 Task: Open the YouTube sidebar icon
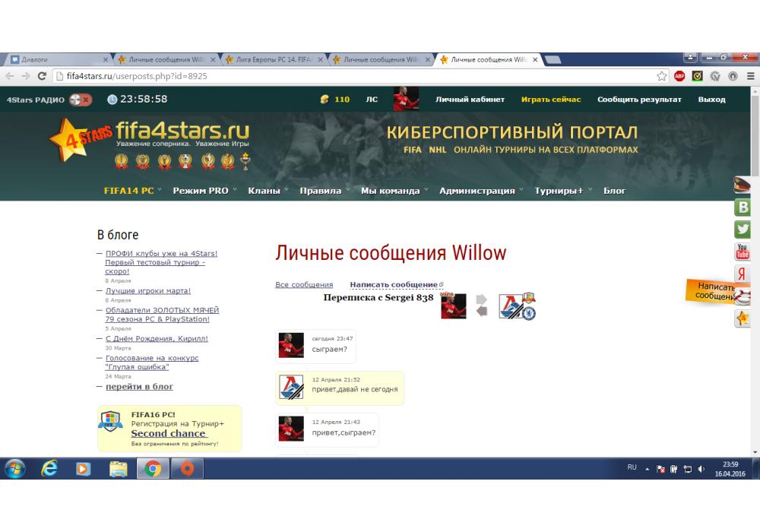[x=743, y=252]
